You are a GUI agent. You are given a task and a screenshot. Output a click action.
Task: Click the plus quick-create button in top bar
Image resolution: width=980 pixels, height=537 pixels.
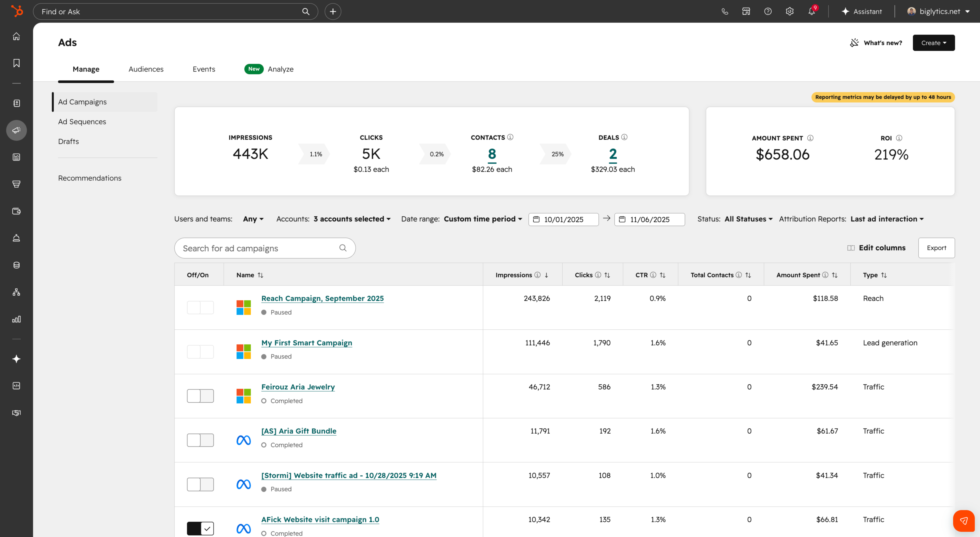332,11
